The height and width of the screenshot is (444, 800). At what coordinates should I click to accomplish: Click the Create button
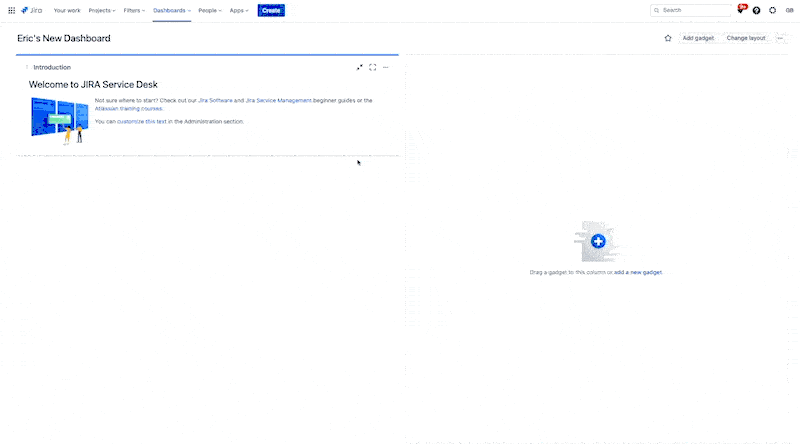click(x=271, y=10)
